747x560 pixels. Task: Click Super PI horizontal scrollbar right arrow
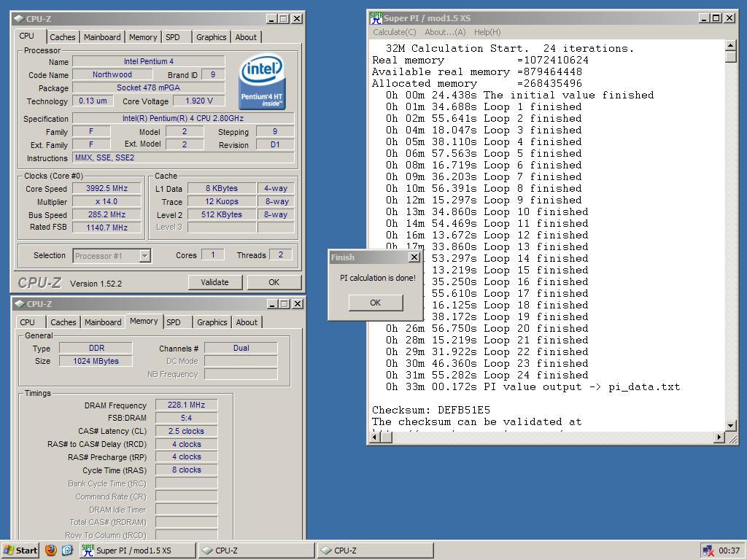(x=719, y=437)
